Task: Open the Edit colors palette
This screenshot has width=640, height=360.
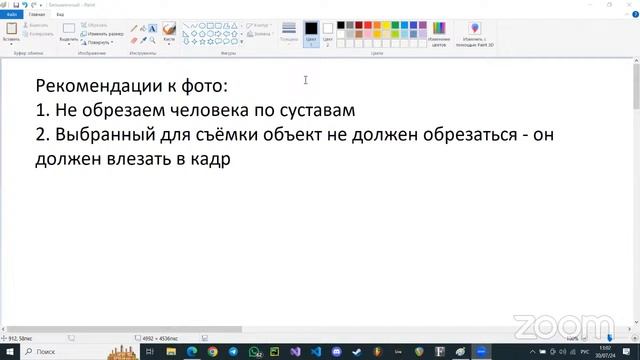Action: [439, 34]
